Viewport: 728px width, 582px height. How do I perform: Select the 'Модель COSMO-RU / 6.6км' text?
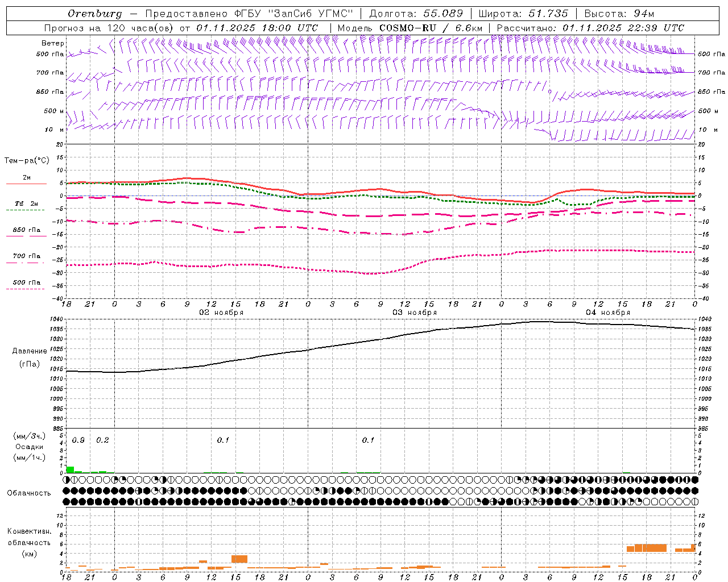click(x=410, y=28)
